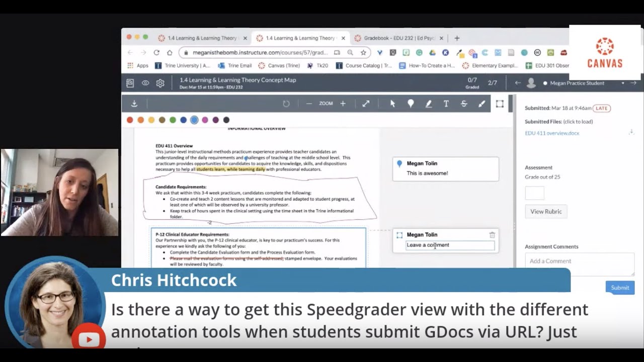Delete Megan Tolin's comment with trash icon
The width and height of the screenshot is (644, 362).
pyautogui.click(x=492, y=235)
